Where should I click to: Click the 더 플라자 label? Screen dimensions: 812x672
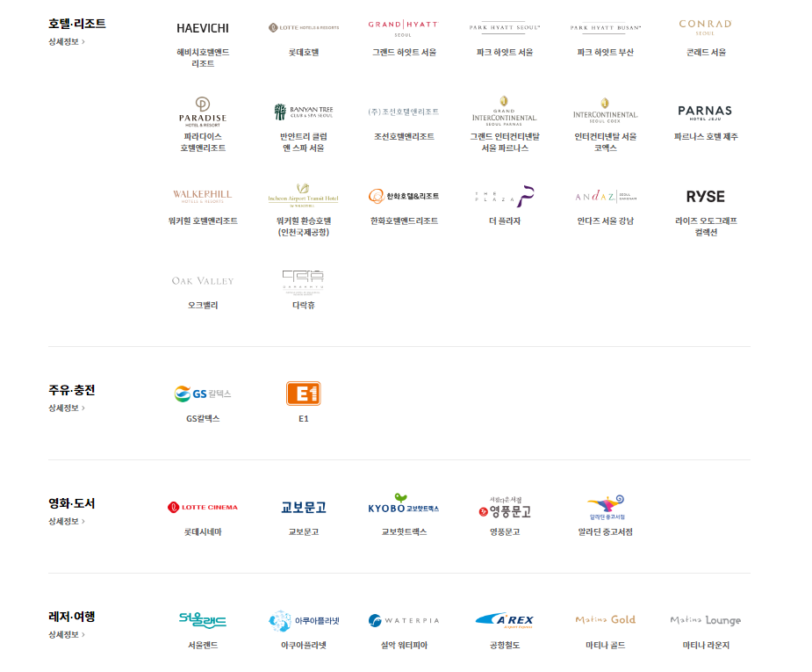[x=505, y=221]
